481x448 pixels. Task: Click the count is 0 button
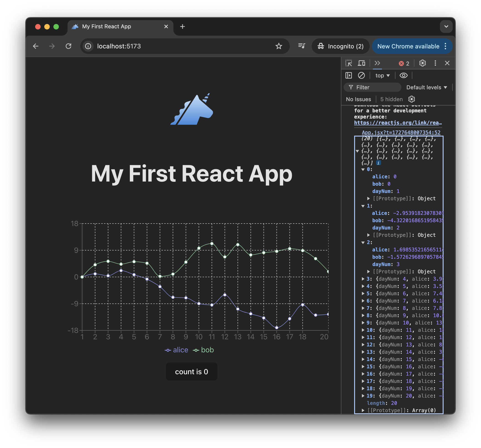click(191, 372)
